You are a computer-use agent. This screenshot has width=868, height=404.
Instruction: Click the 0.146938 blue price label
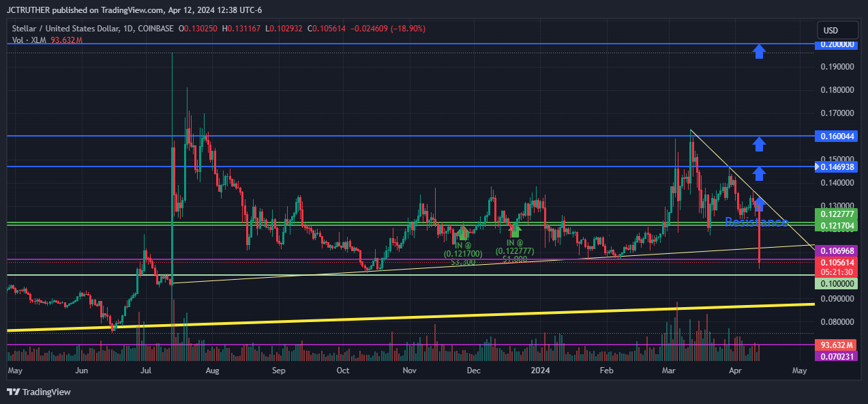836,167
